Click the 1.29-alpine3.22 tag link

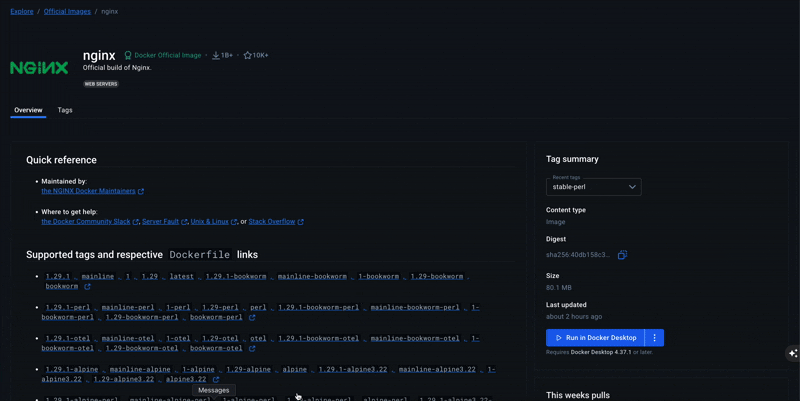[x=123, y=380]
